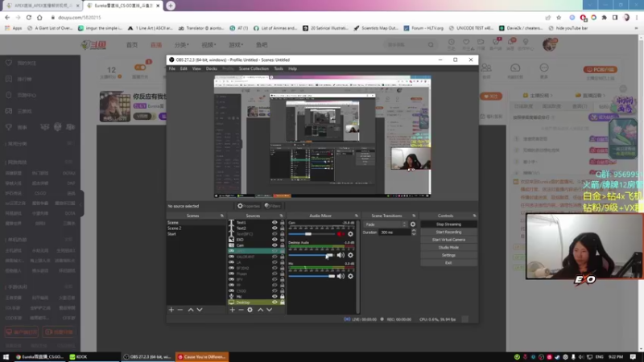644x362 pixels.
Task: Open a new browser tab
Action: [171, 6]
